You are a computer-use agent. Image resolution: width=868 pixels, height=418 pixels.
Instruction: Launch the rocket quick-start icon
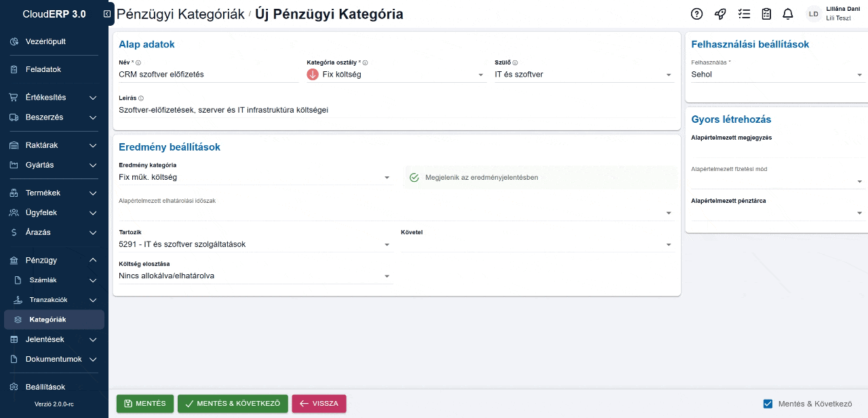tap(719, 14)
